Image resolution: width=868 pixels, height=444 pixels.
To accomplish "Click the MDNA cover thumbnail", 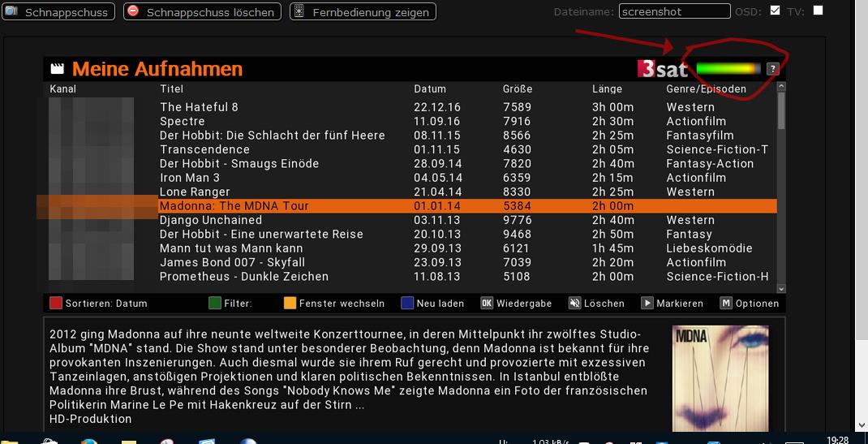I will click(720, 377).
